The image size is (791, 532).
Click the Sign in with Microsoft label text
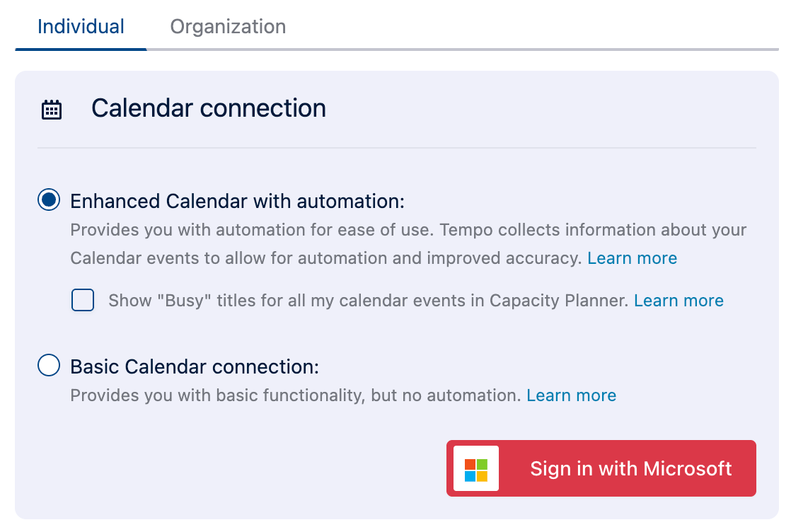click(630, 468)
